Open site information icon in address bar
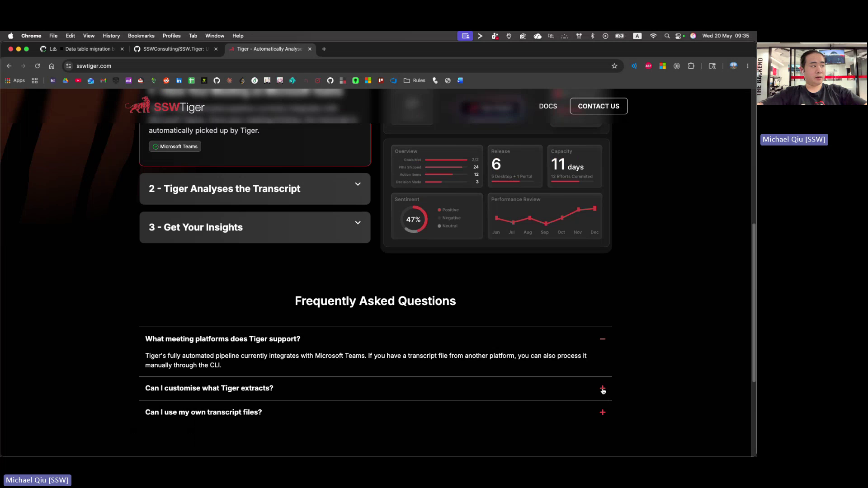Image resolution: width=868 pixels, height=488 pixels. pos(68,66)
